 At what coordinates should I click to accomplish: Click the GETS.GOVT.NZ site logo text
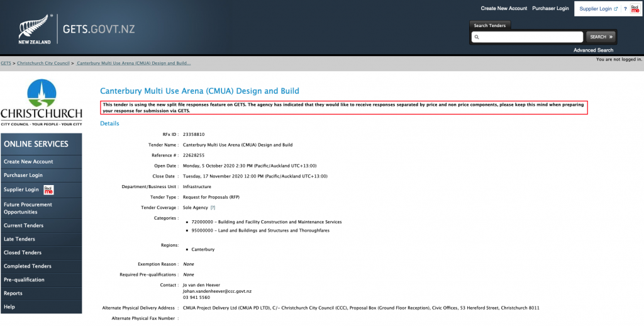pyautogui.click(x=99, y=30)
